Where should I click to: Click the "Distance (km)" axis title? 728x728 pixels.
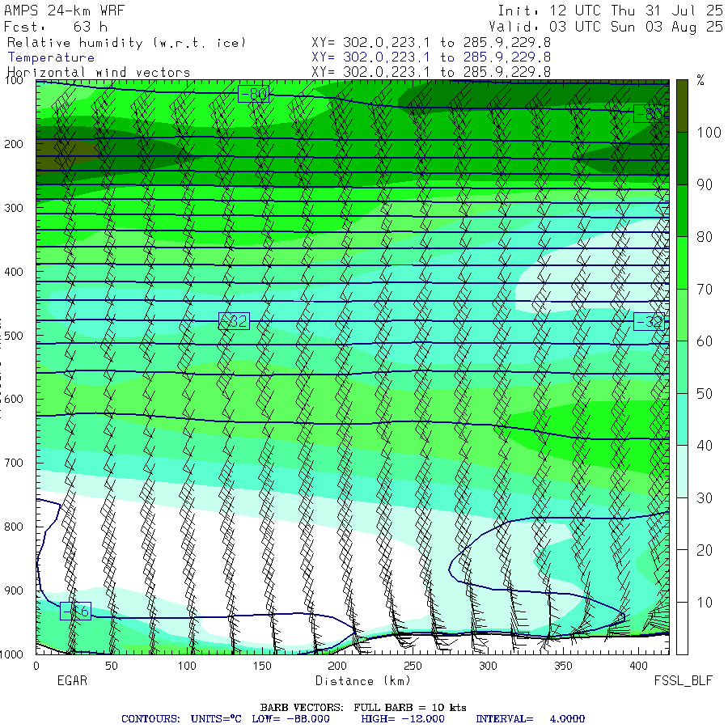coord(363,681)
